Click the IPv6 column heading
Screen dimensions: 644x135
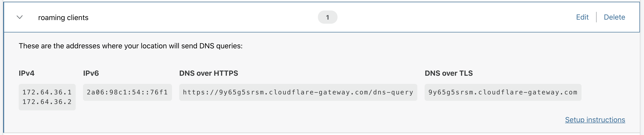[x=91, y=73]
